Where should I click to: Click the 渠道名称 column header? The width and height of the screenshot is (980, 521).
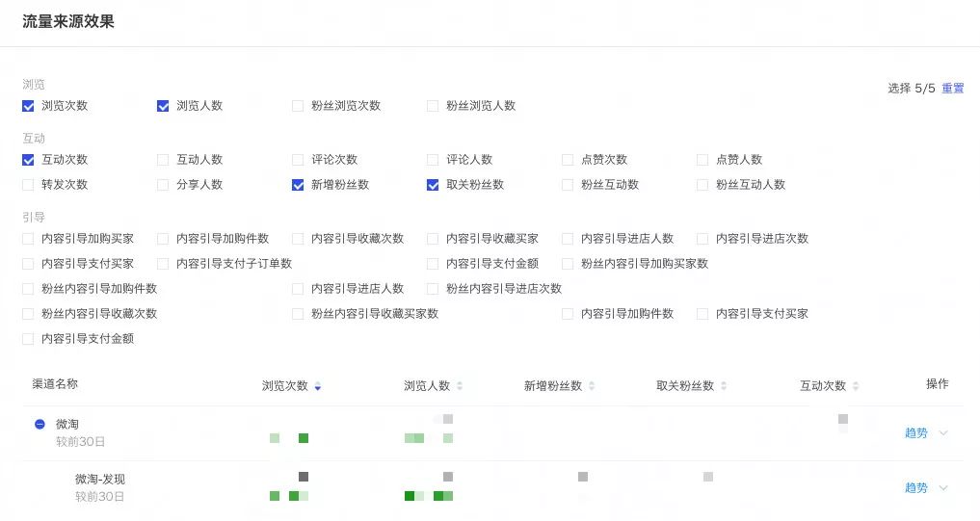(55, 384)
